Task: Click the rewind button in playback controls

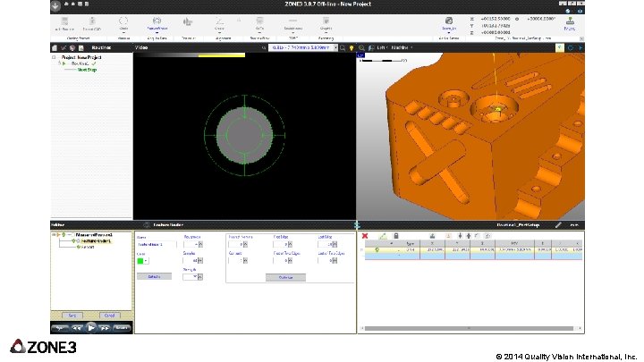Action: click(77, 328)
